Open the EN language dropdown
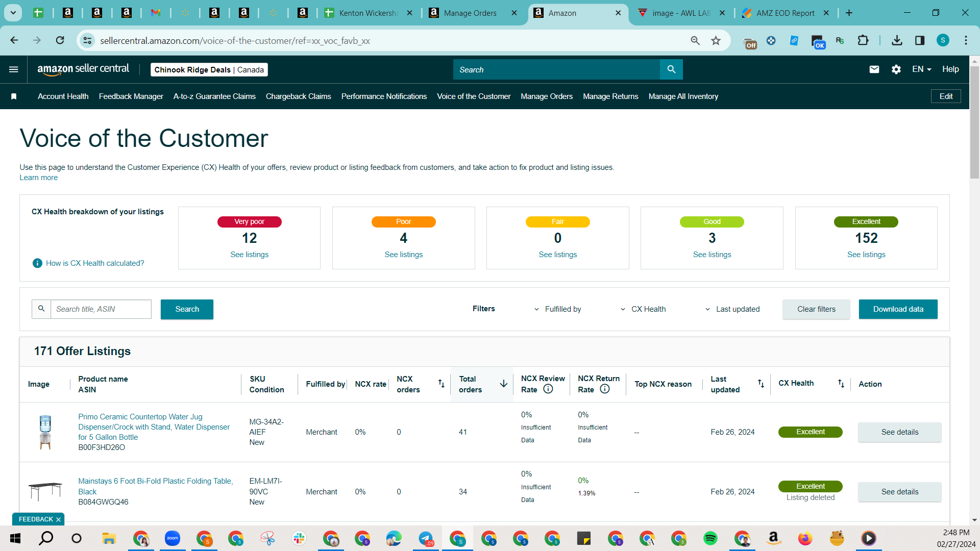This screenshot has width=980, height=551. coord(922,69)
